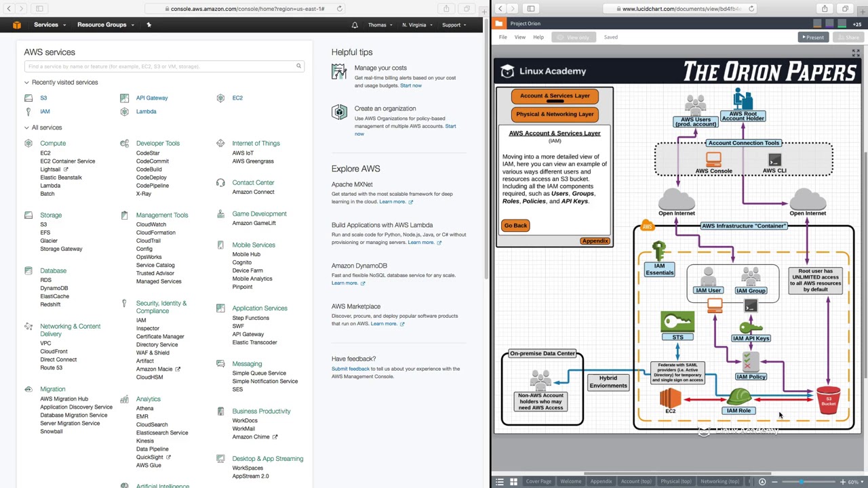Image resolution: width=868 pixels, height=488 pixels.
Task: Click the Game Development category icon
Action: click(x=220, y=213)
